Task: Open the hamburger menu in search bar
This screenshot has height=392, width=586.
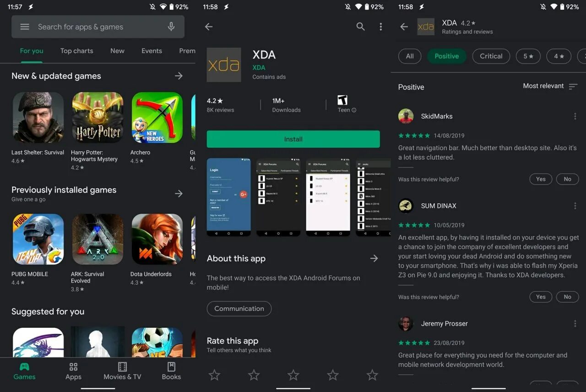Action: click(25, 27)
